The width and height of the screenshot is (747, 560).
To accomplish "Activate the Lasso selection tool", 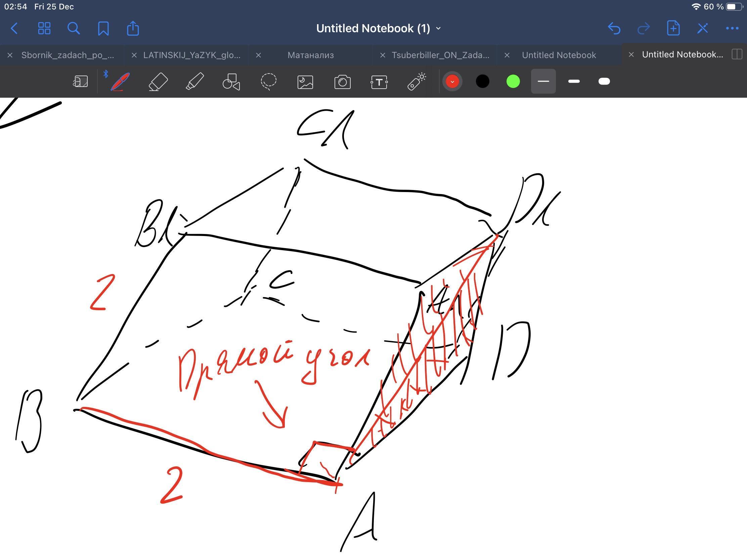I will 268,82.
